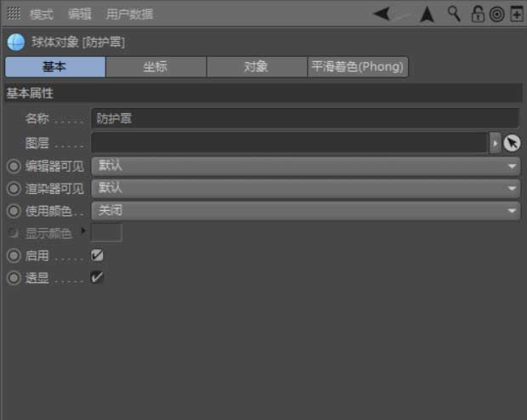Click animation dot beside 透显
The height and width of the screenshot is (420, 527).
point(14,278)
